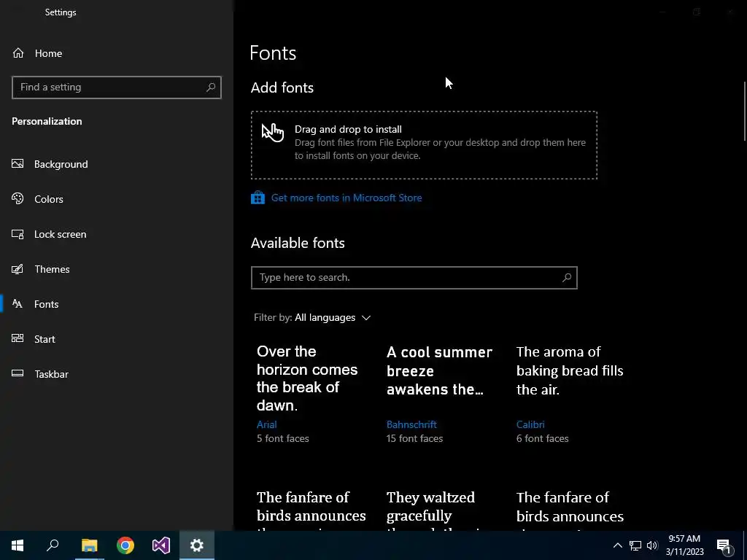Open the Calibri font family
The width and height of the screenshot is (747, 560).
[x=530, y=424]
